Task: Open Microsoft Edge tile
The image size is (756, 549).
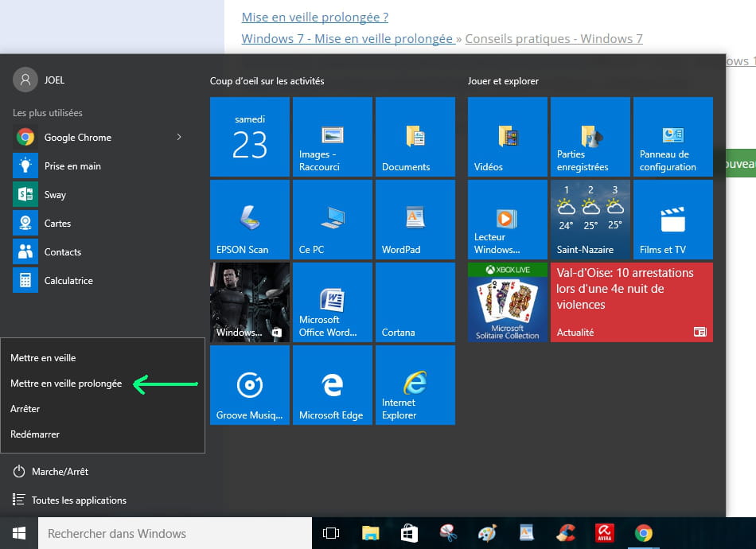Action: coord(332,384)
